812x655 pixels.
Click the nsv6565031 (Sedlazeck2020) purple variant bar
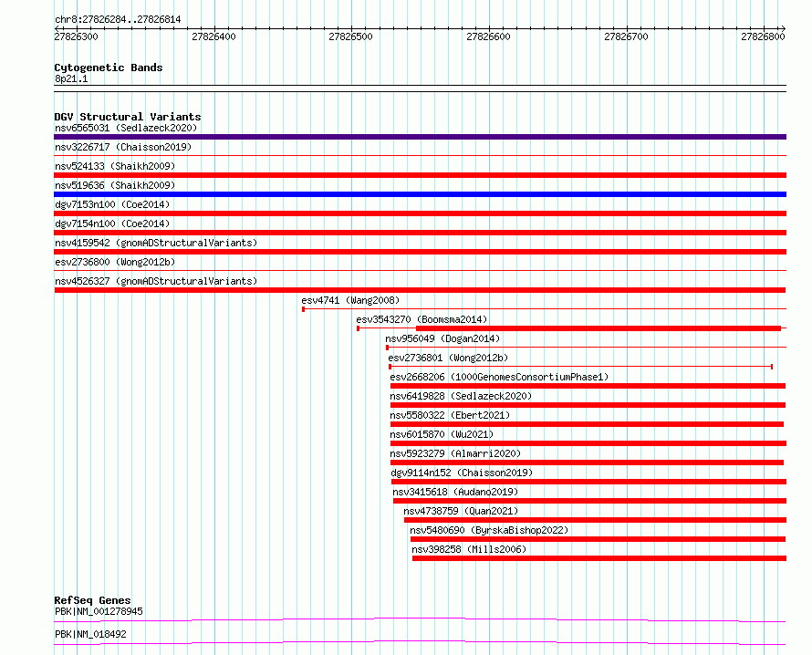420,137
